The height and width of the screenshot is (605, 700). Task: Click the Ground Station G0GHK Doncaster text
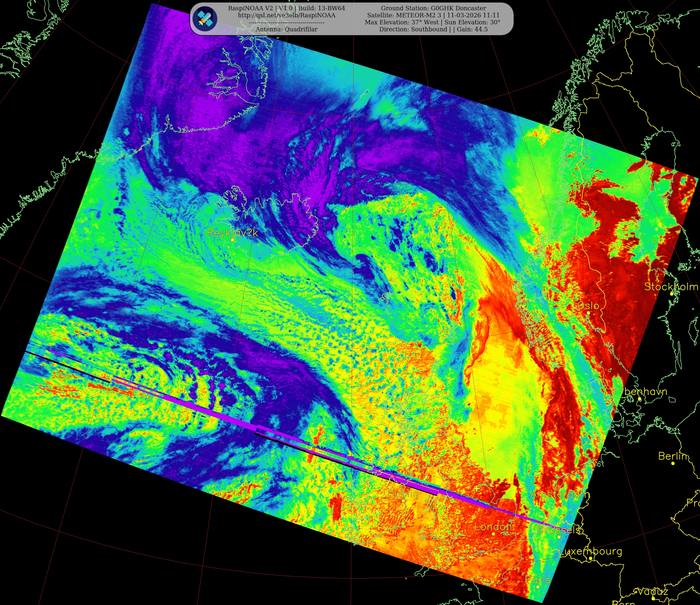click(433, 8)
